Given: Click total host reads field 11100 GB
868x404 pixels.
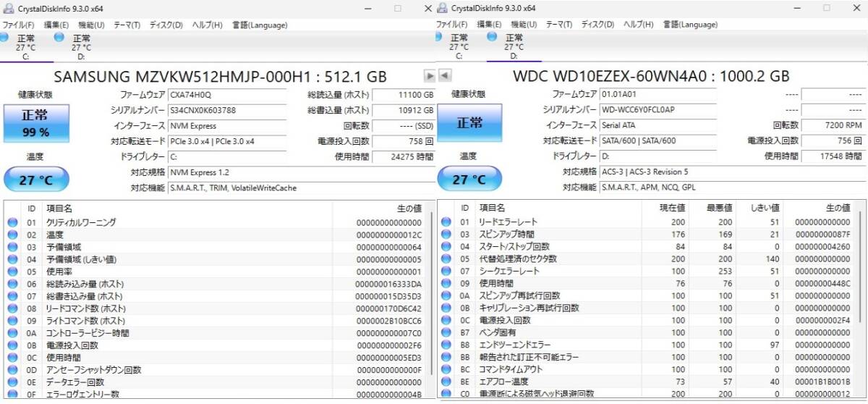Looking at the screenshot, I should click(404, 95).
